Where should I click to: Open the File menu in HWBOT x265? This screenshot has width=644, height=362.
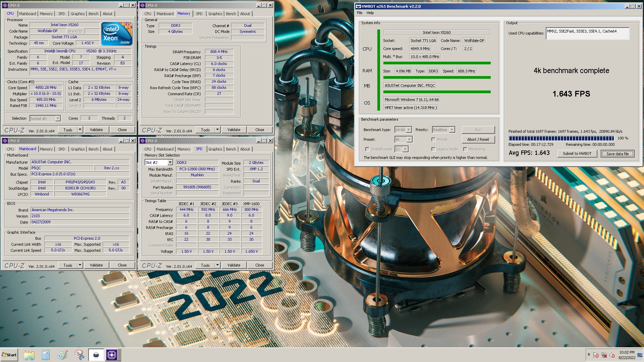(360, 13)
